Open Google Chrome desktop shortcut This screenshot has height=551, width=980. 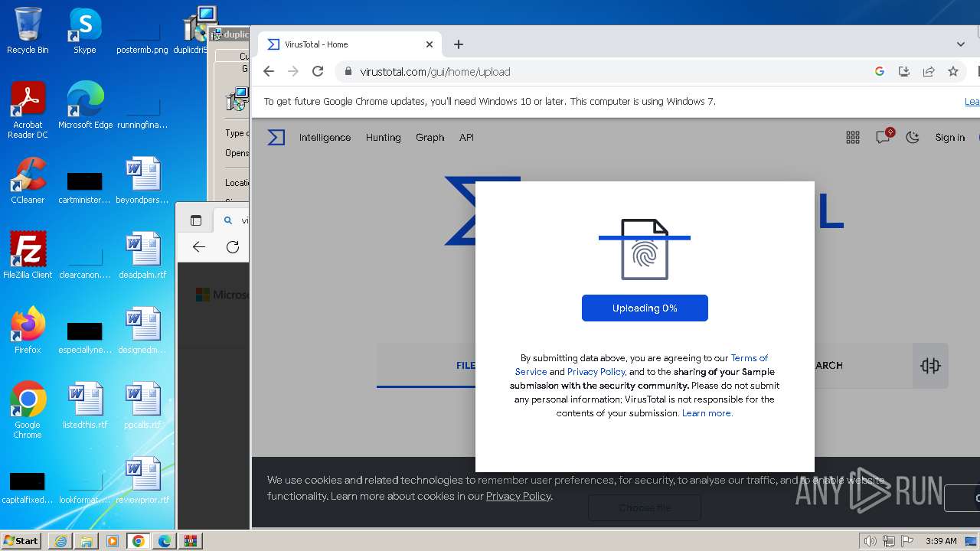click(28, 409)
